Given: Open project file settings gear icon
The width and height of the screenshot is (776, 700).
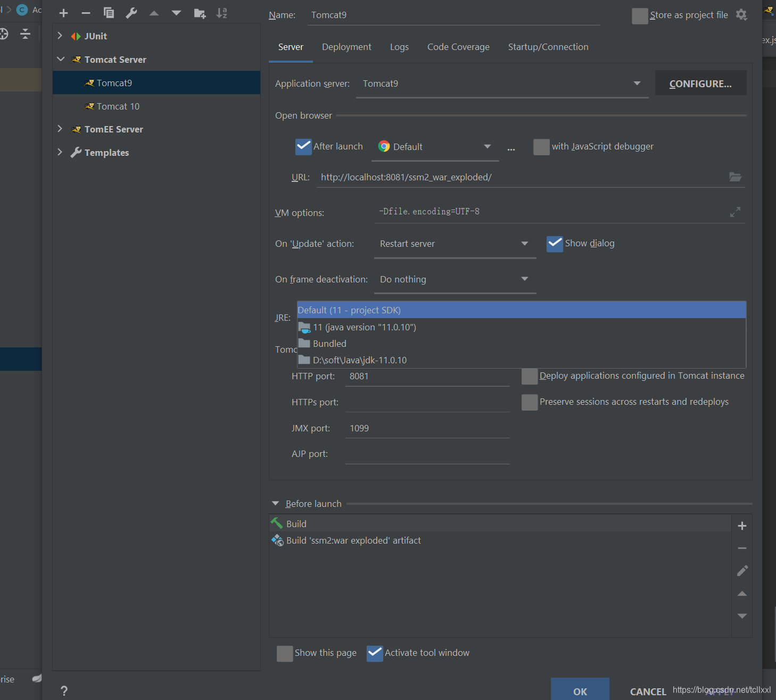Looking at the screenshot, I should (741, 15).
